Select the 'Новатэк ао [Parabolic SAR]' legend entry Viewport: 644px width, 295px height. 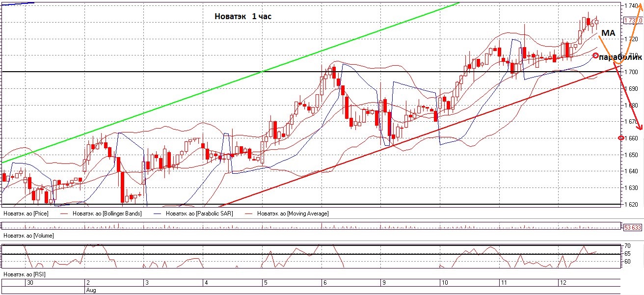click(199, 214)
